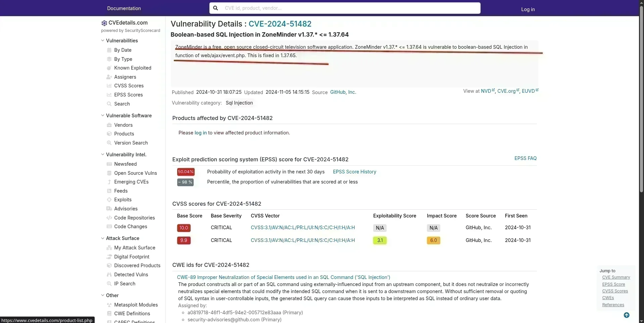This screenshot has width=644, height=323.
Task: View this CVE at CVE.org
Action: coord(508,91)
